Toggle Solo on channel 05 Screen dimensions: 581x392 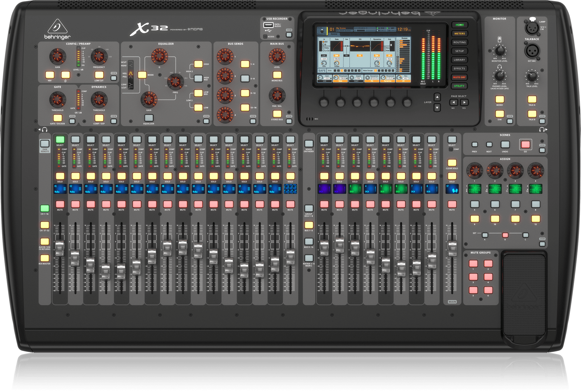pos(121,176)
